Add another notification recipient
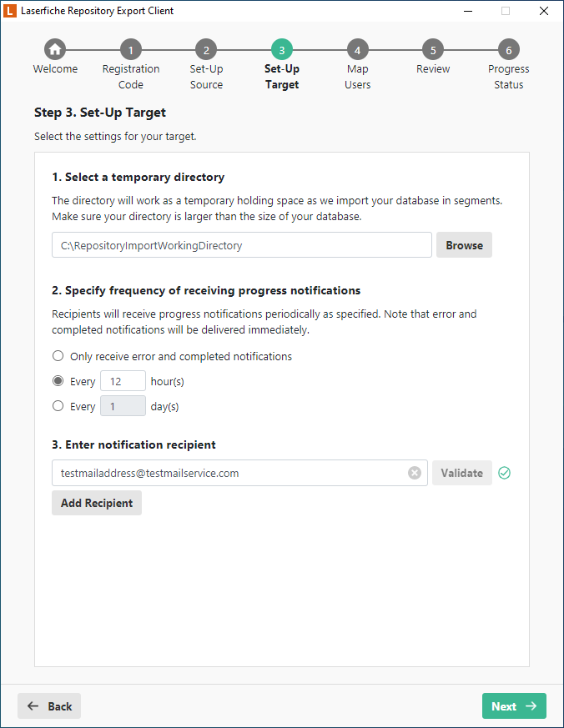564x728 pixels. point(96,503)
